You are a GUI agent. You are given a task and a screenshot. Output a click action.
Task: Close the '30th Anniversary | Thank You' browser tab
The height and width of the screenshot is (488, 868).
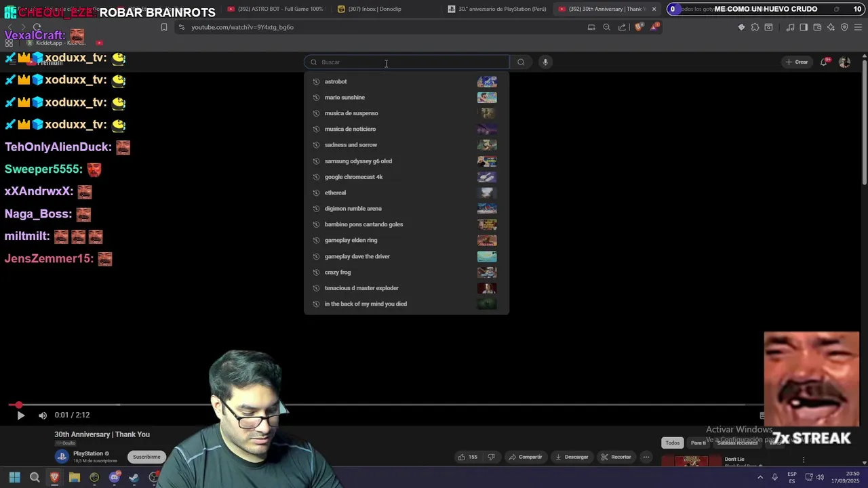click(654, 9)
